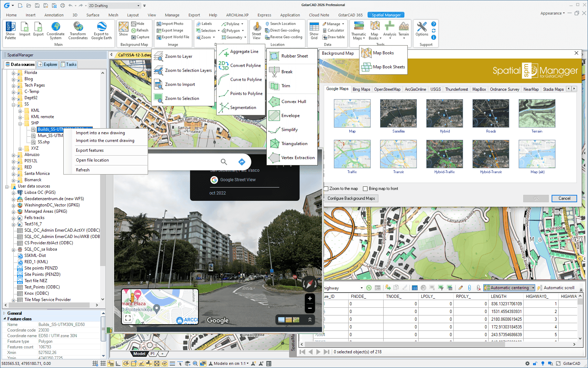Click the Triangulation tool
Viewport: 588px width, 368px height.
click(x=294, y=144)
